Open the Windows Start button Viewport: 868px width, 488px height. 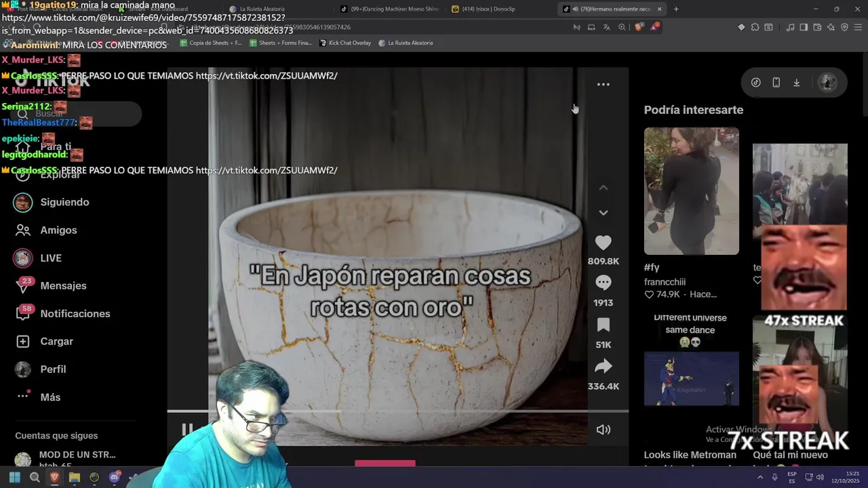[14, 477]
